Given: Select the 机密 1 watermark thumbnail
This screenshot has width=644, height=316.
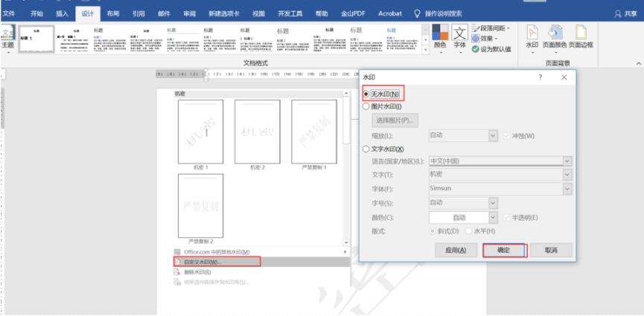Looking at the screenshot, I should pyautogui.click(x=201, y=132).
